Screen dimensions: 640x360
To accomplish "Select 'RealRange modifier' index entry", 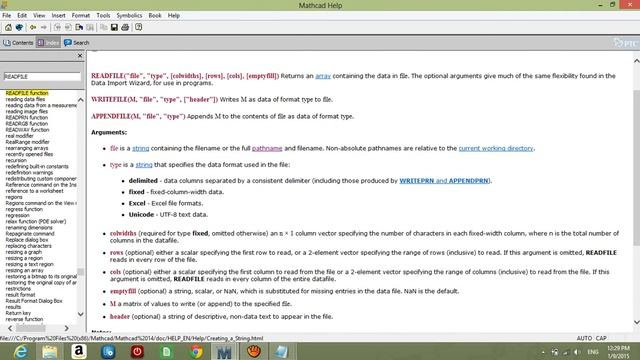I will pos(27,142).
